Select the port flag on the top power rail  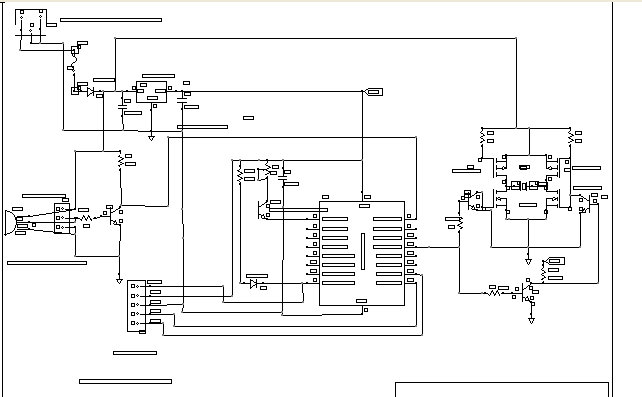pos(373,92)
